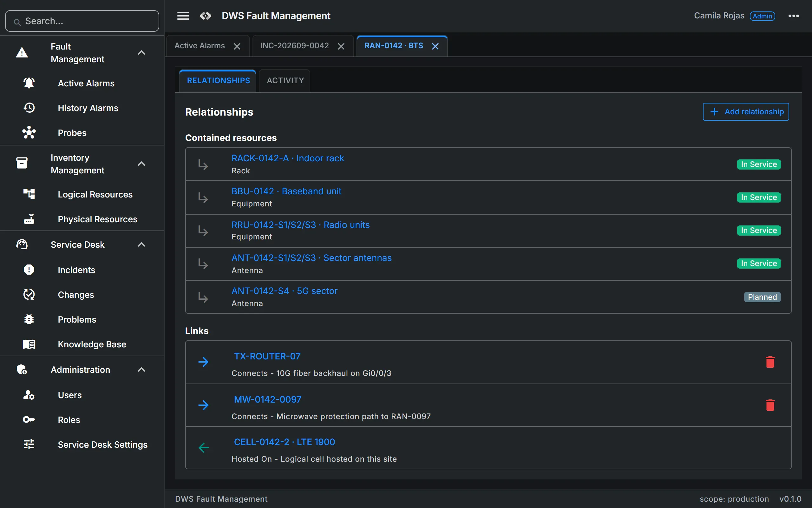The height and width of the screenshot is (508, 812).
Task: Collapse the Service Desk section
Action: [141, 244]
